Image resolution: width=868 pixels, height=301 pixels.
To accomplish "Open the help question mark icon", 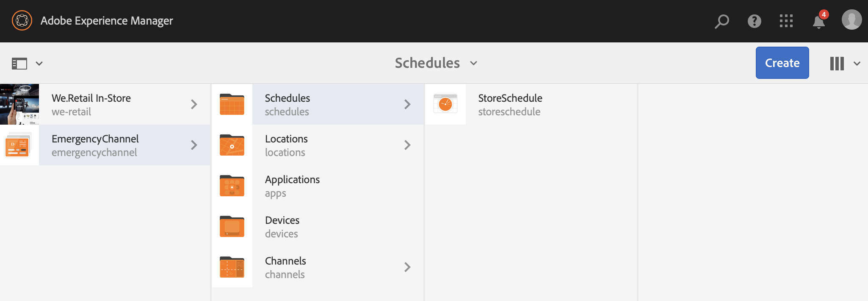I will [754, 21].
